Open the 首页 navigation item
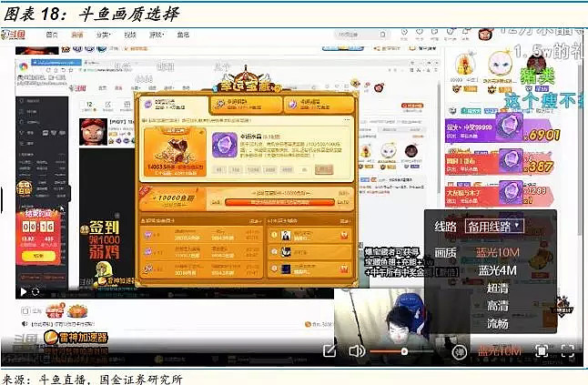 pos(52,35)
